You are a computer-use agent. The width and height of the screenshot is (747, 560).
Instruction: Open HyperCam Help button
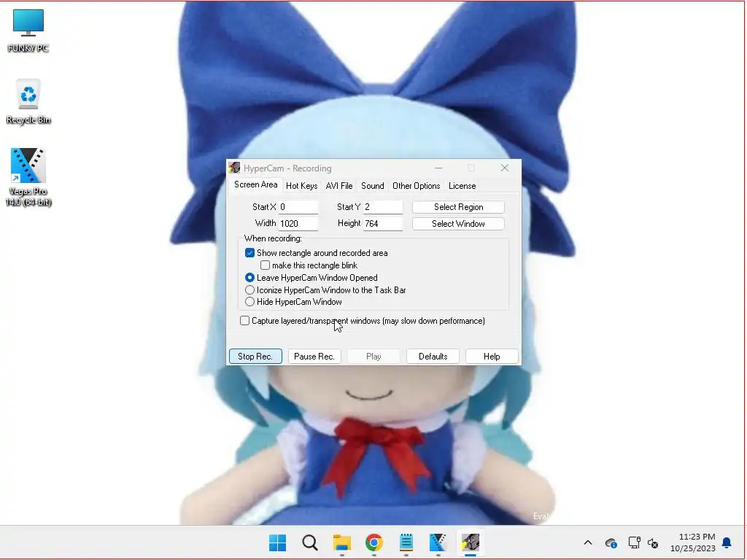pos(492,357)
